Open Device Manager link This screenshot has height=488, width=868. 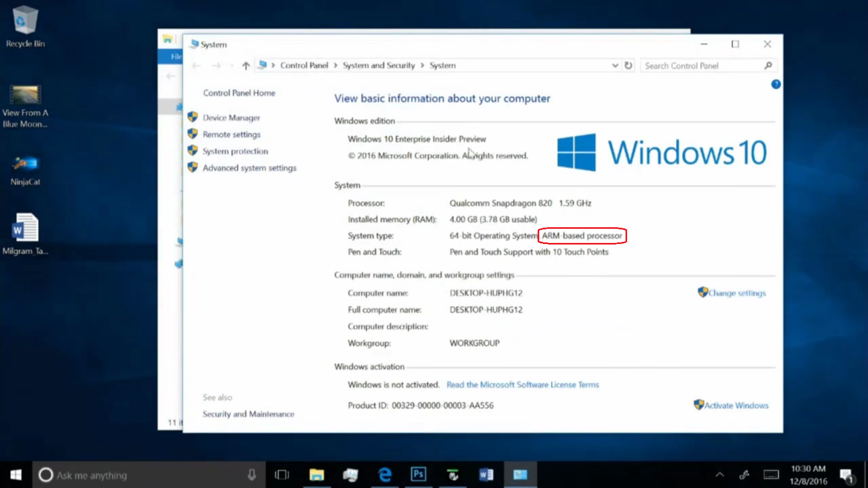[x=232, y=118]
